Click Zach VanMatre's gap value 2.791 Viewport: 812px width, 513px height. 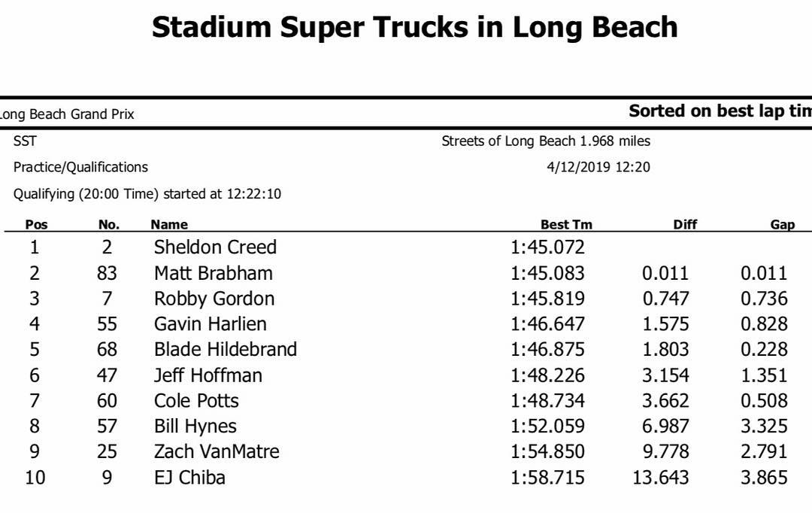pos(764,451)
